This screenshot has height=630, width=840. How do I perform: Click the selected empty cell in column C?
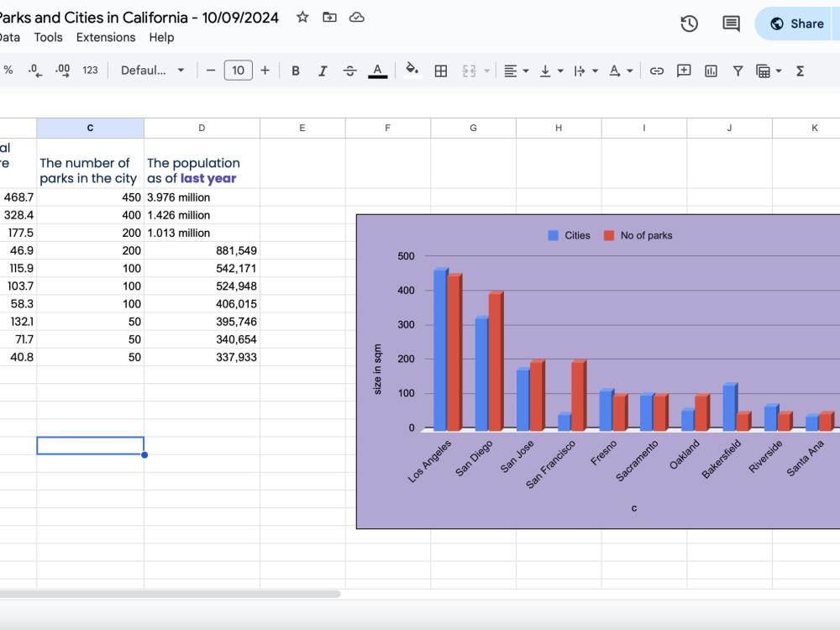(x=90, y=446)
